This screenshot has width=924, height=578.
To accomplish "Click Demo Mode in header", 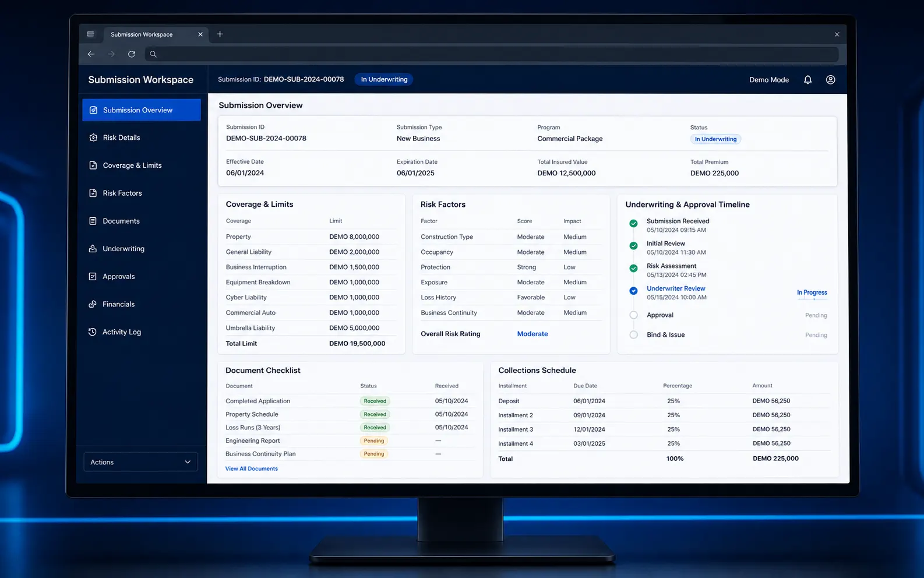I will point(769,80).
